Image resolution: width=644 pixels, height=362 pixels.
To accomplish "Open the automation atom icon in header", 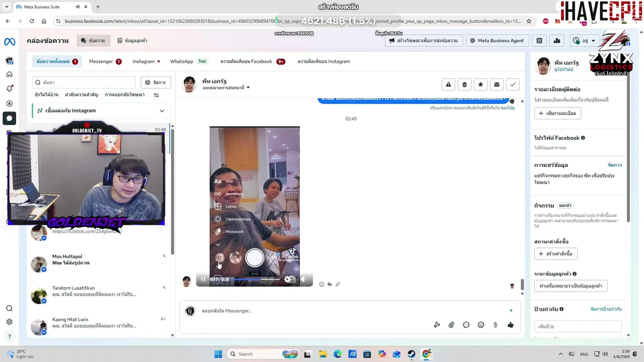I will [539, 41].
